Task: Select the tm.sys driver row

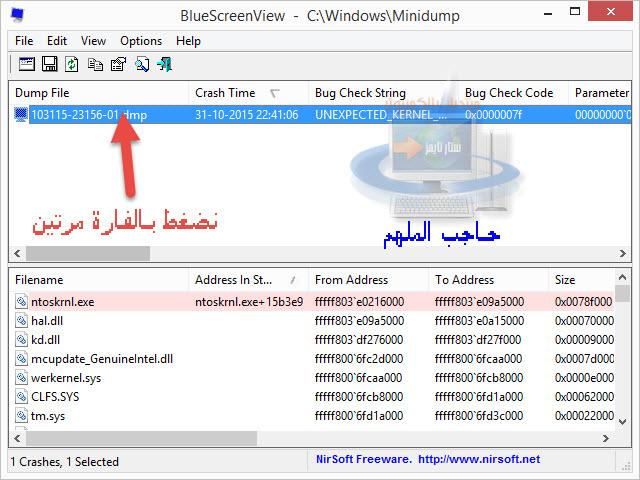Action: 312,416
